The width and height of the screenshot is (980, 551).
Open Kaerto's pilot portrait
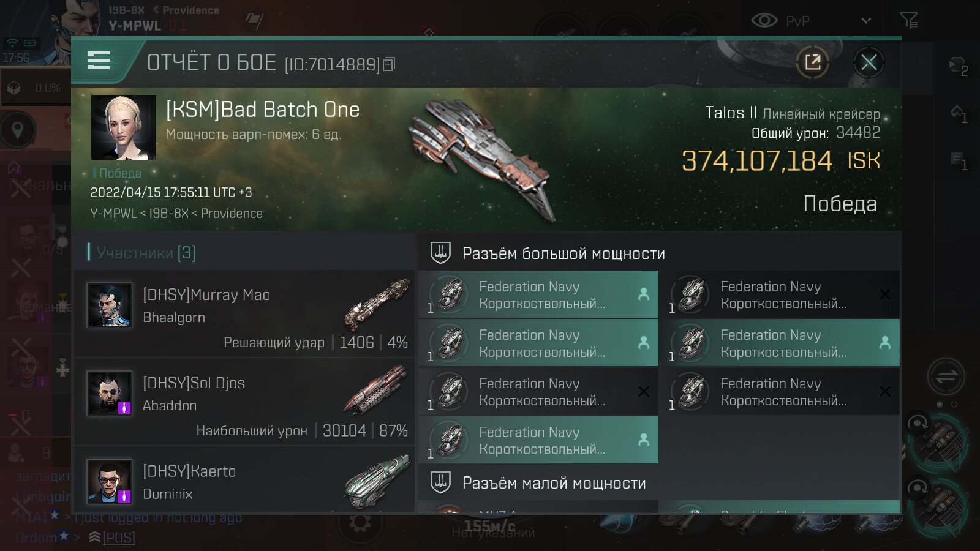pos(110,481)
